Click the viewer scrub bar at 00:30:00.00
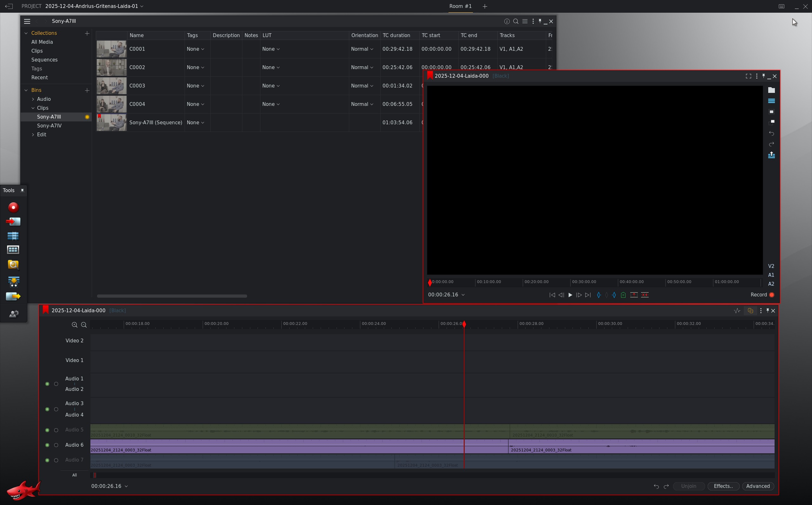This screenshot has height=505, width=812. click(x=571, y=282)
